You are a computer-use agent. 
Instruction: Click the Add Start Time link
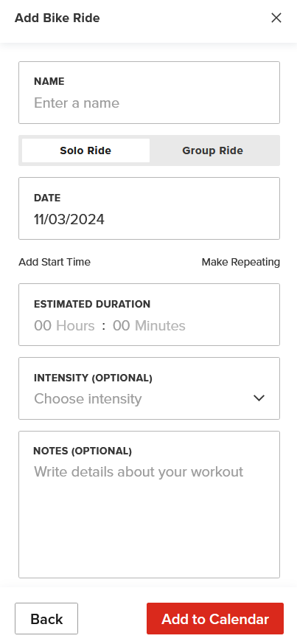click(55, 262)
